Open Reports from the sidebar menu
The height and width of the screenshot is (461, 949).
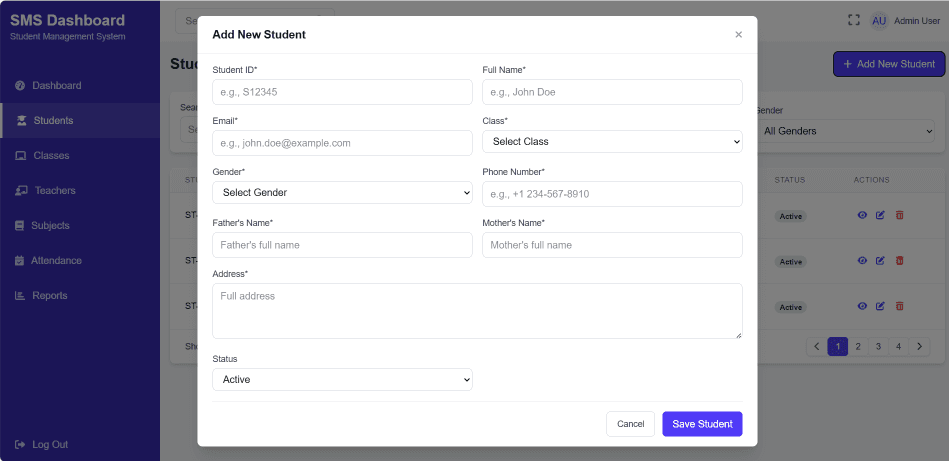(80, 295)
